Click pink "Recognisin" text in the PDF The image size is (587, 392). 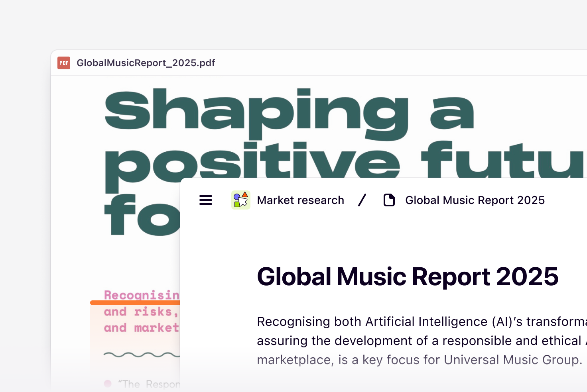pos(142,294)
